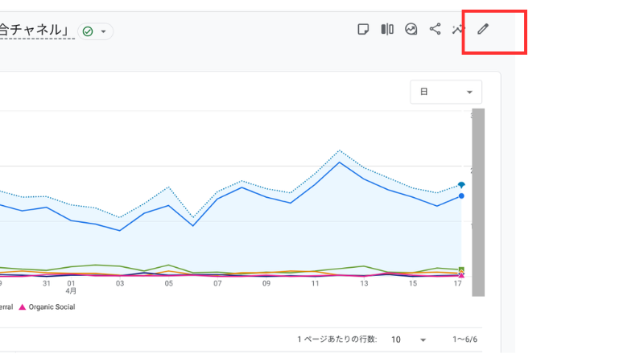Viewport: 644px width, 362px height.
Task: Click the gray vertical scrollbar
Action: click(x=478, y=201)
